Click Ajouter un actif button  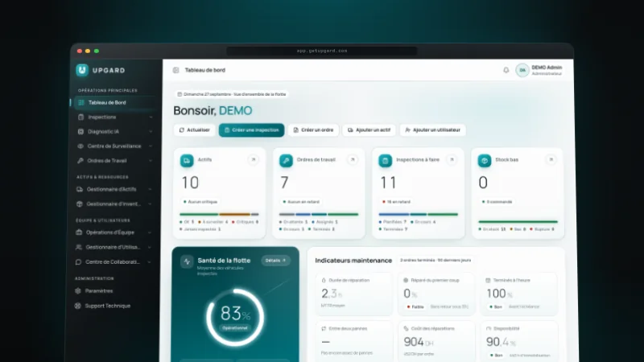point(369,130)
